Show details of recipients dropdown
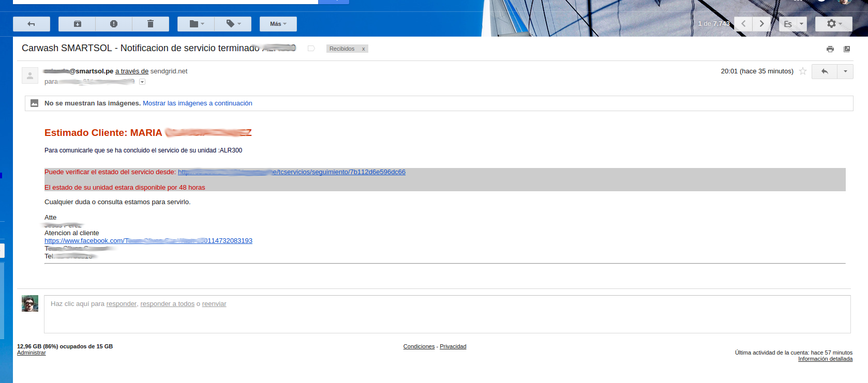The image size is (868, 383). pyautogui.click(x=142, y=82)
